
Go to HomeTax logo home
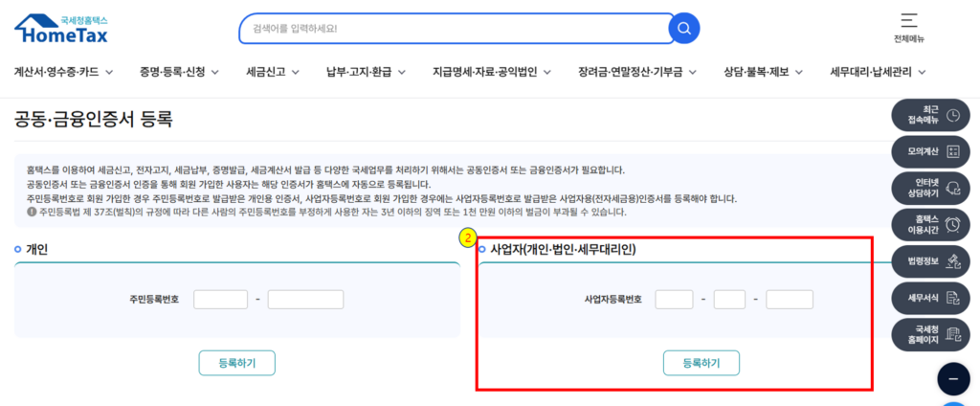coord(61,28)
